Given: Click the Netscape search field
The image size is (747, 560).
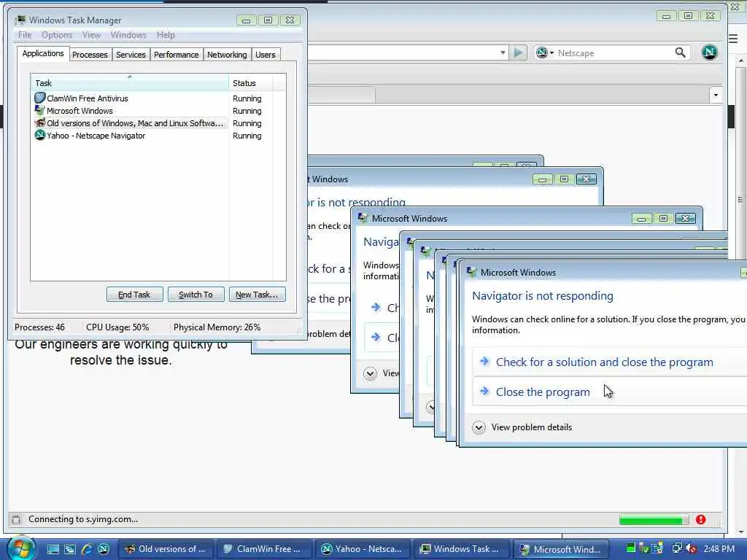Looking at the screenshot, I should 614,52.
